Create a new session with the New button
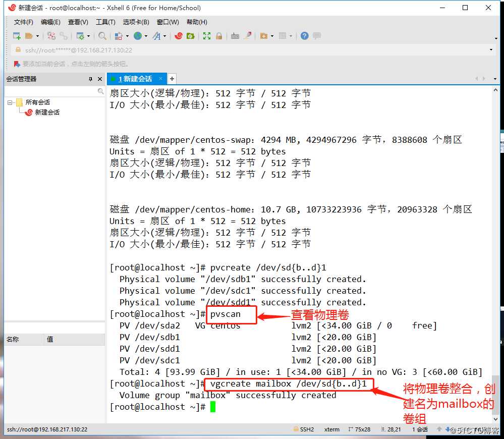 click(x=16, y=36)
